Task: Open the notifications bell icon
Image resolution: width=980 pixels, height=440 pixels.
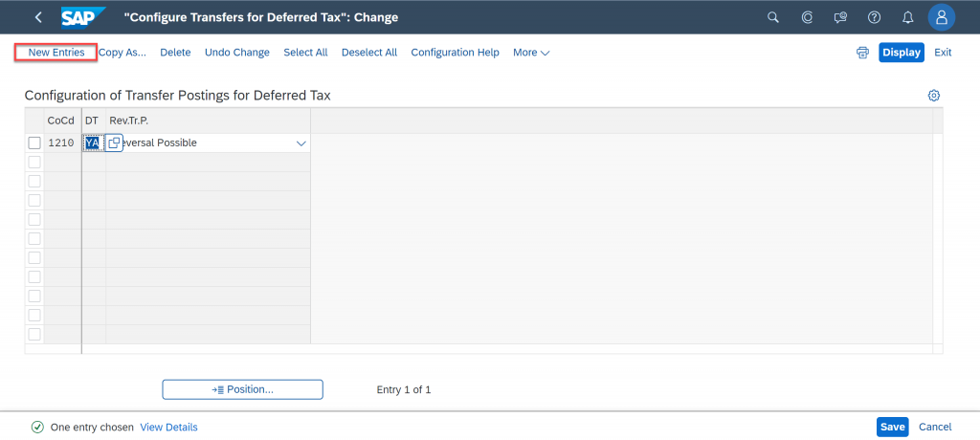Action: pyautogui.click(x=908, y=17)
